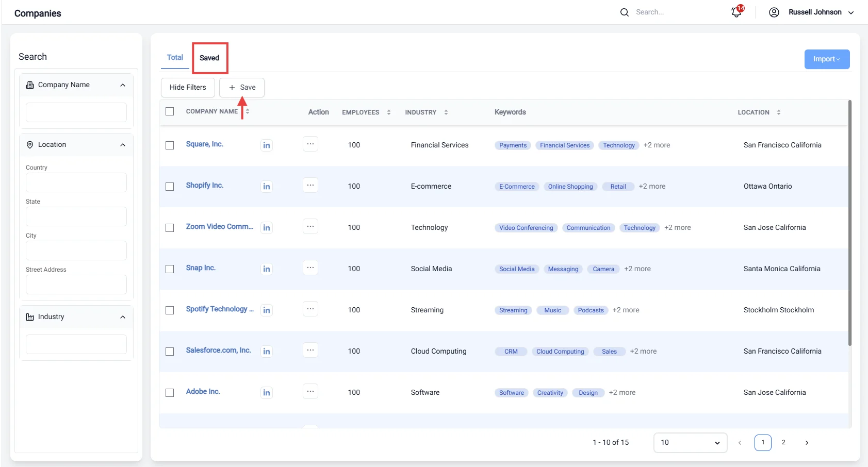Click the user profile avatar icon

pos(774,12)
